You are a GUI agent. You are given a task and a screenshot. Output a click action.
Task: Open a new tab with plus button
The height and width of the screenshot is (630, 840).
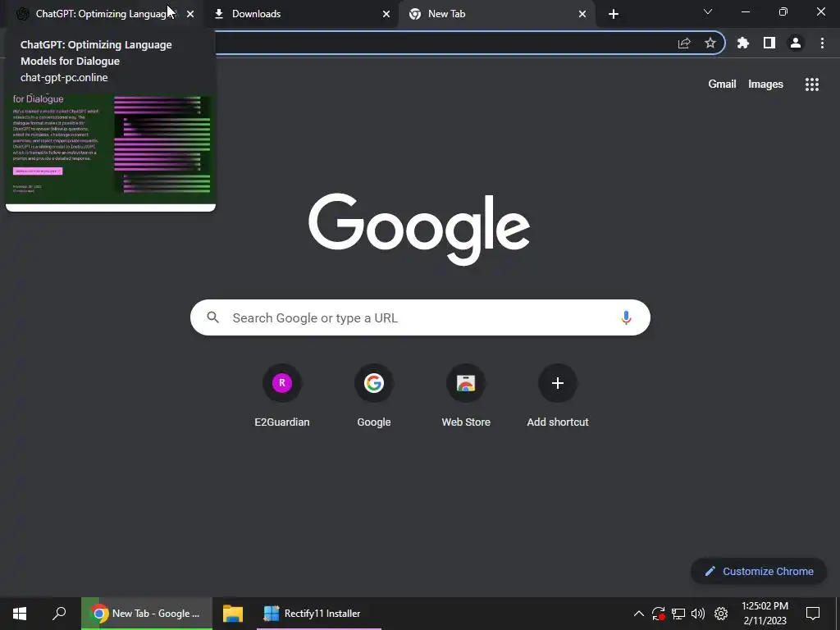pos(614,14)
